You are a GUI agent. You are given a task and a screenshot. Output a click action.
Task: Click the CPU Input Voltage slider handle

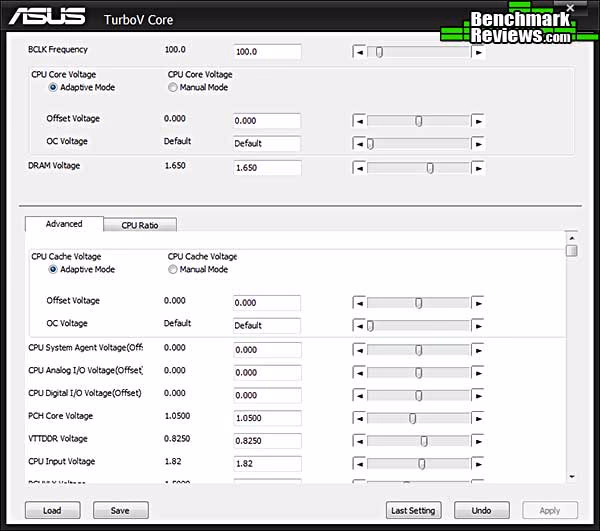coord(421,464)
